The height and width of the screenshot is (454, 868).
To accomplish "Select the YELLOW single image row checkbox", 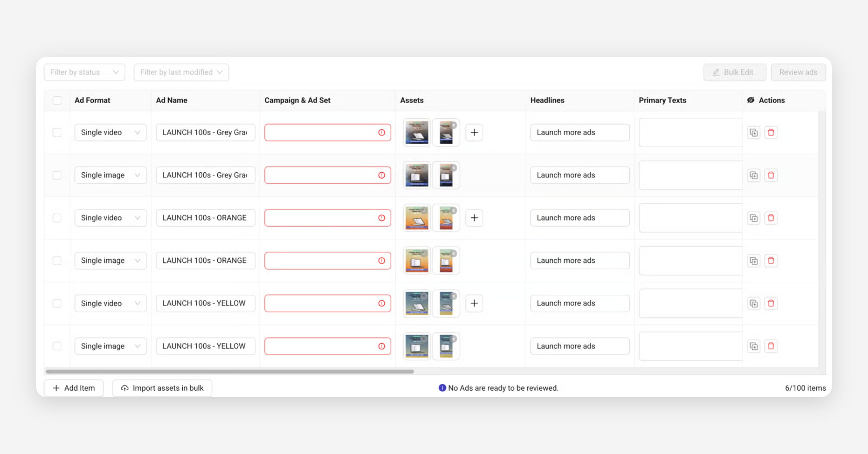I will click(x=57, y=346).
